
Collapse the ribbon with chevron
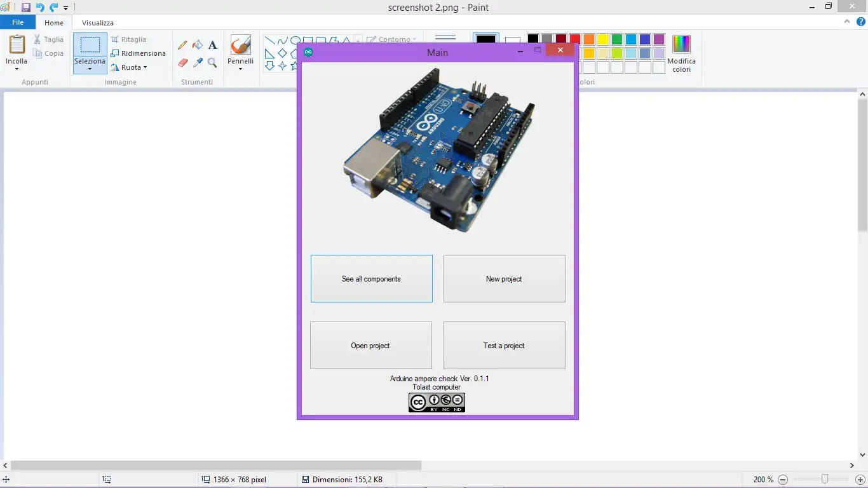(847, 22)
